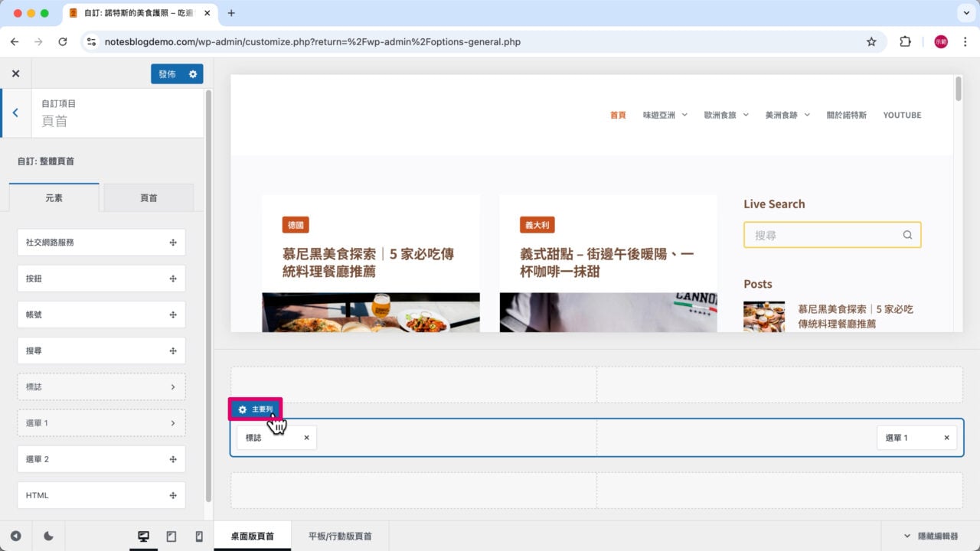
Task: Remove the 選單 1 widget with its X
Action: tap(946, 437)
